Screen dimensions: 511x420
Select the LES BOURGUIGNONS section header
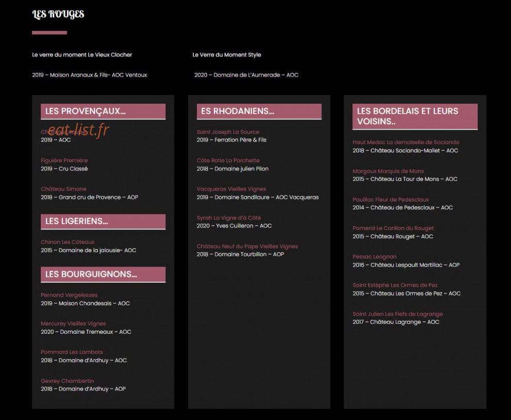[103, 274]
